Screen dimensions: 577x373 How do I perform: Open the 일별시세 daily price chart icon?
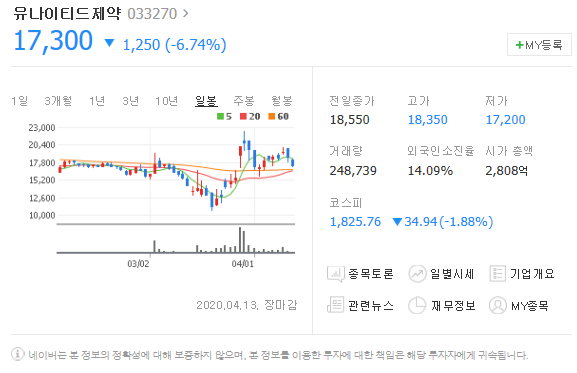[417, 274]
